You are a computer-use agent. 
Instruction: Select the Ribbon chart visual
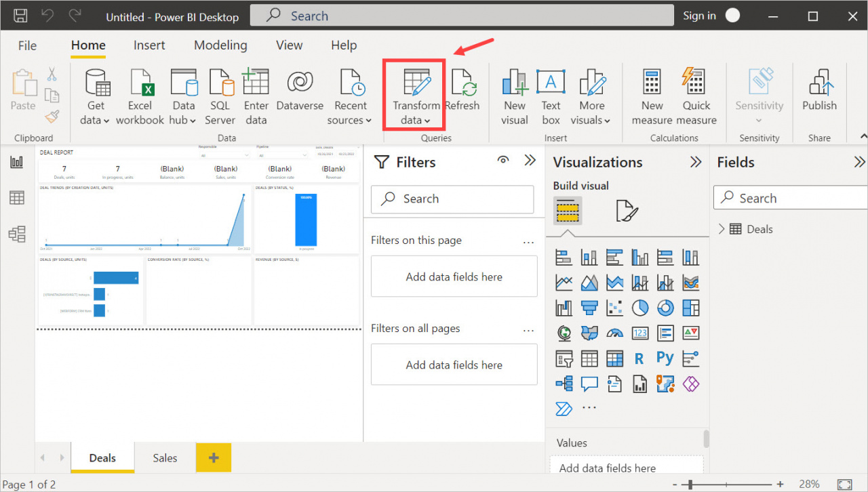click(690, 282)
